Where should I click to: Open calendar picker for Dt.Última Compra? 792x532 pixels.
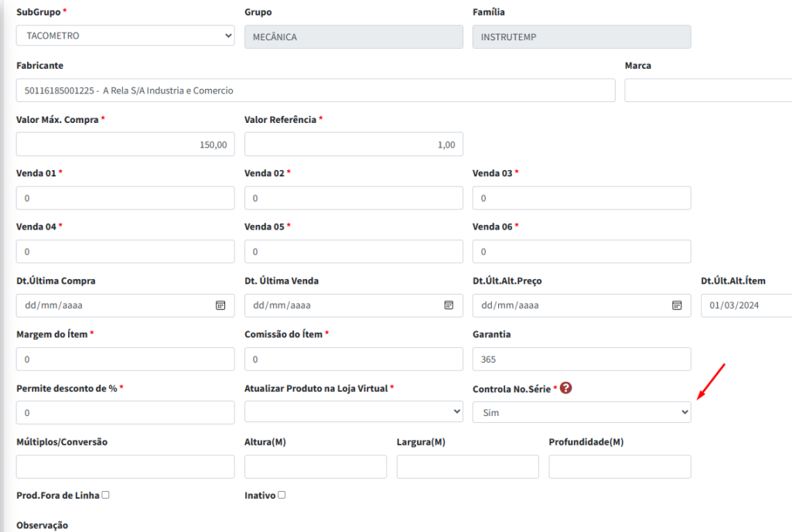pos(220,305)
